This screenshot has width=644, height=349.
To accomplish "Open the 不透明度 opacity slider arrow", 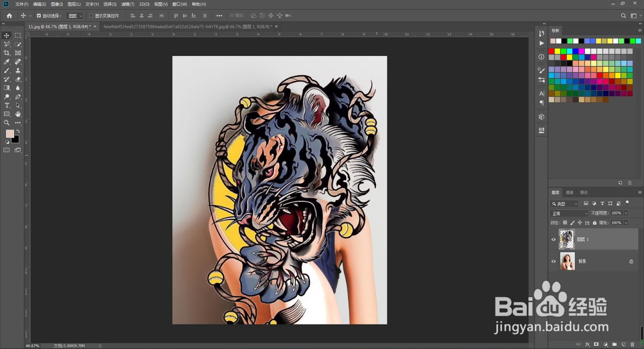I will coord(626,213).
